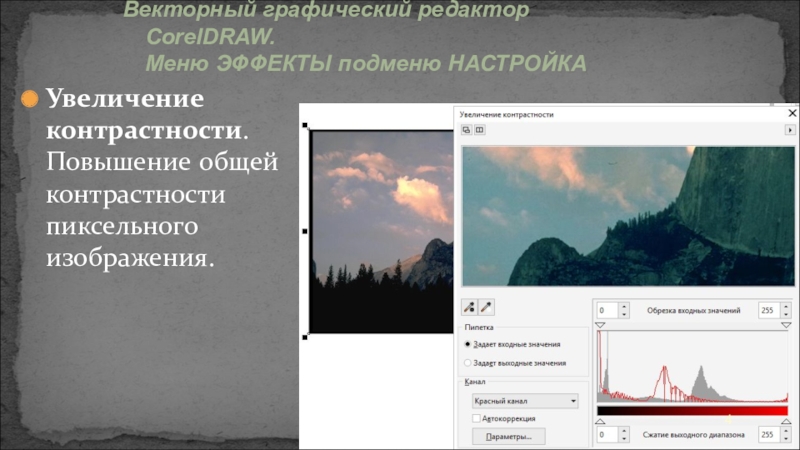Select Задает входные значения radio option

point(512,344)
